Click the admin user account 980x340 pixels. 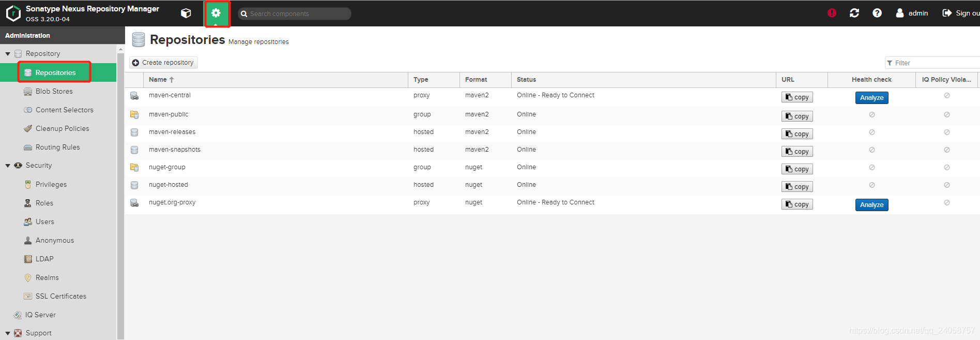[912, 13]
